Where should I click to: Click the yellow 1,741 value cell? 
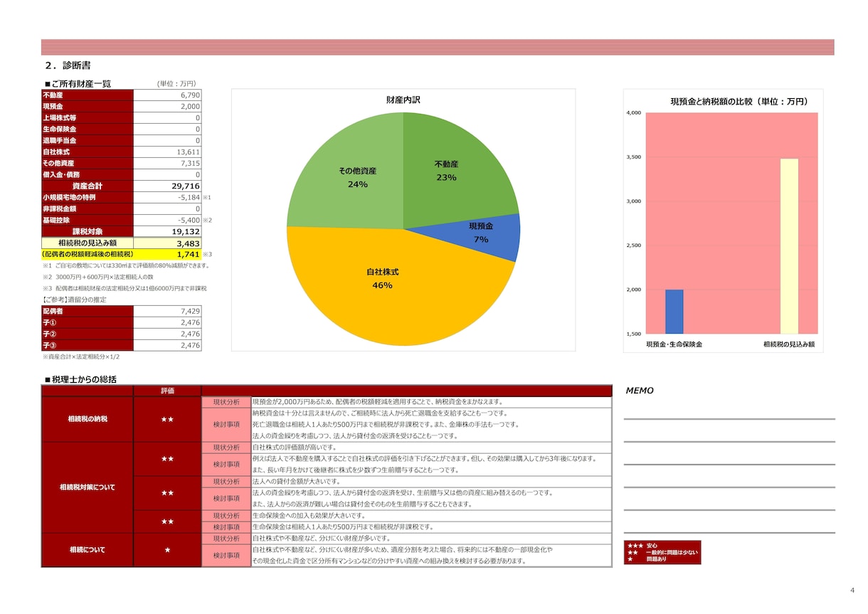(x=167, y=254)
